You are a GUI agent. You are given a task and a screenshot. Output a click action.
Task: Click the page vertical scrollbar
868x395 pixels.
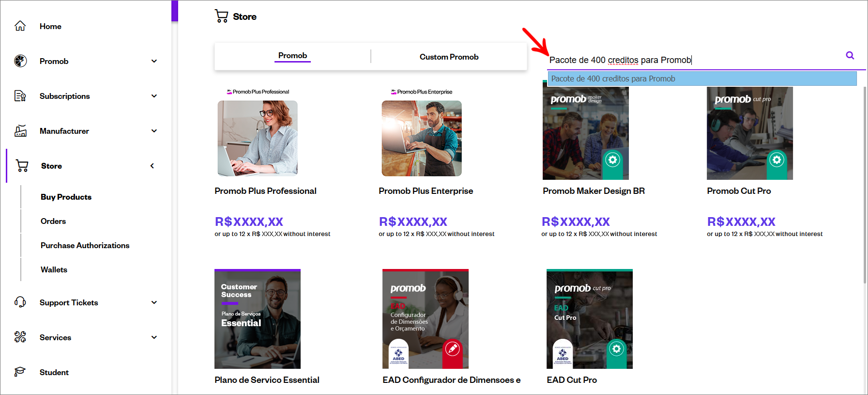point(865,184)
